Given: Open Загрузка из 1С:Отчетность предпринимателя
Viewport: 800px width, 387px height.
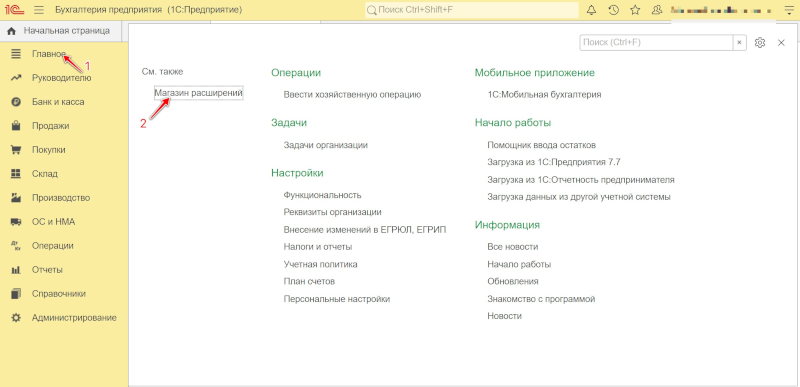Looking at the screenshot, I should tap(581, 179).
